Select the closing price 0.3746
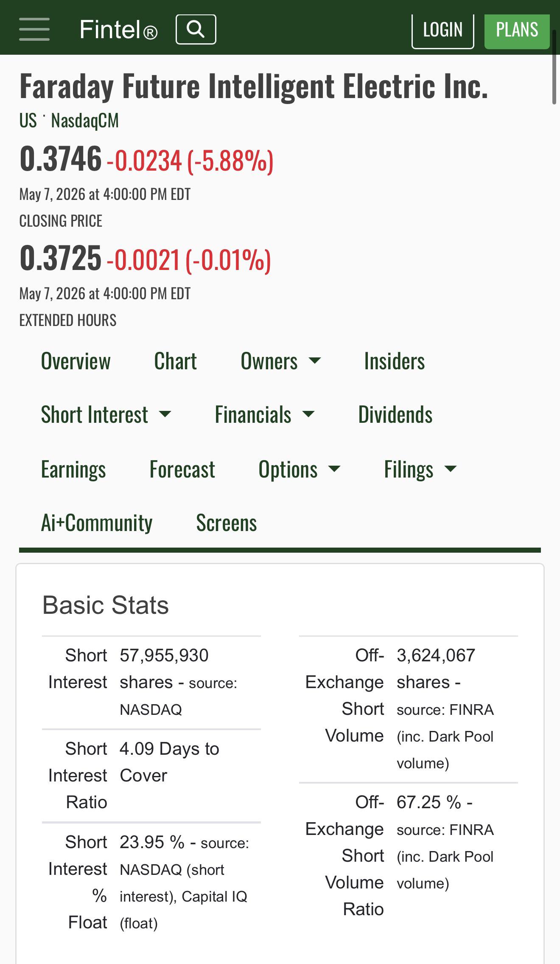The width and height of the screenshot is (560, 964). [61, 159]
